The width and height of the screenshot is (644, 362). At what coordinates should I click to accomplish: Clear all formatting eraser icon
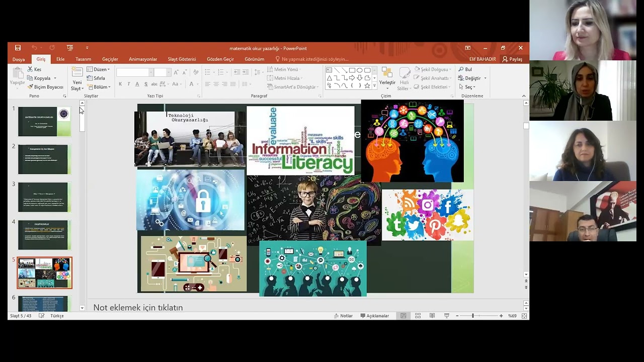click(x=196, y=72)
